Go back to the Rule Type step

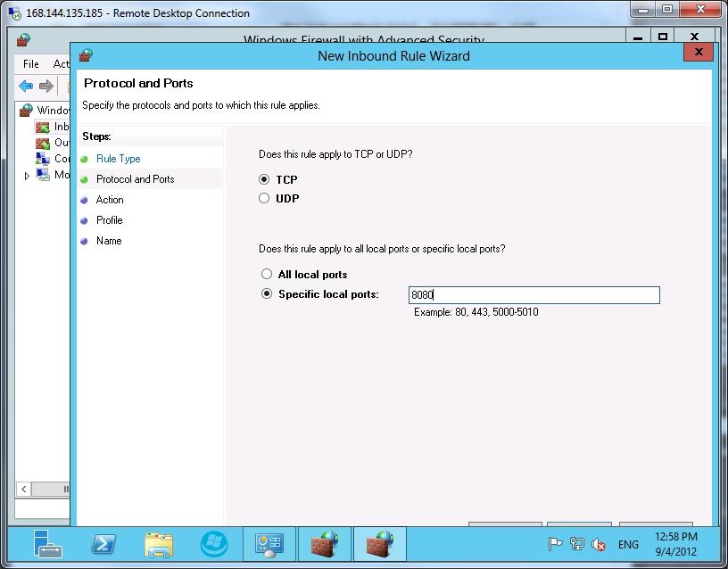pyautogui.click(x=119, y=159)
